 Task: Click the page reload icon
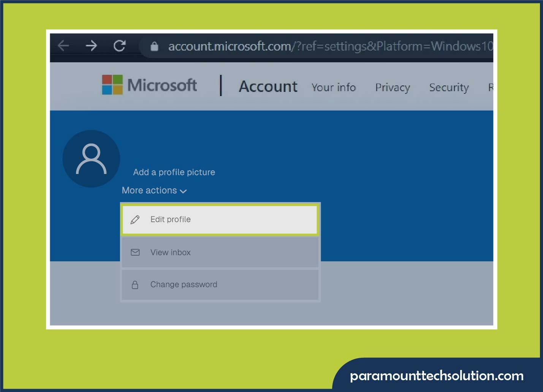[x=120, y=46]
